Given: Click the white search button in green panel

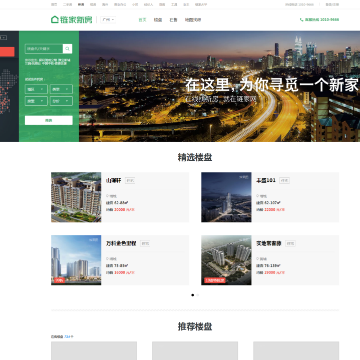Looking at the screenshot, I should coord(49,120).
